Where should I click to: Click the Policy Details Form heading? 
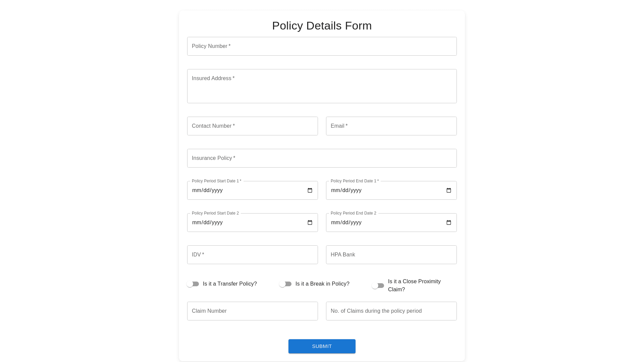point(322,26)
